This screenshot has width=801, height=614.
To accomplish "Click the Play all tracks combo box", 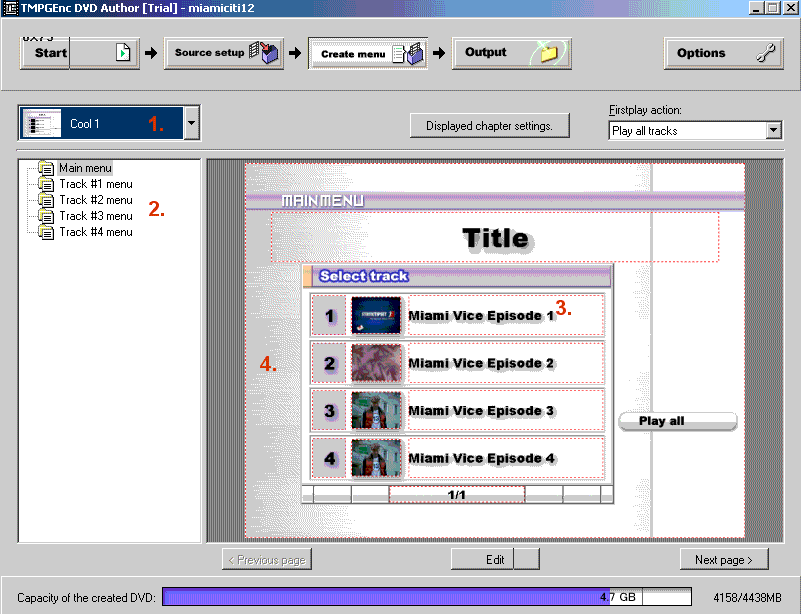I will click(695, 131).
